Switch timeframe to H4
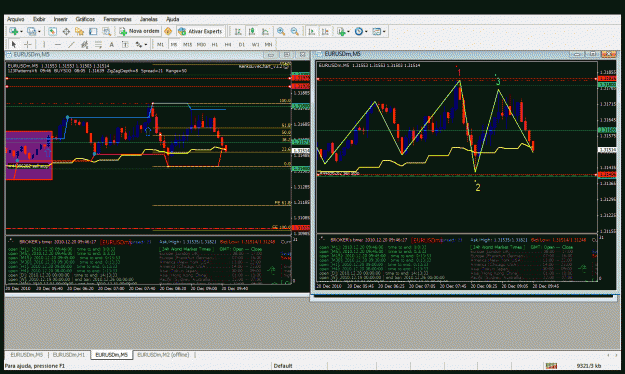Viewport: 625px width, 374px height. (228, 45)
